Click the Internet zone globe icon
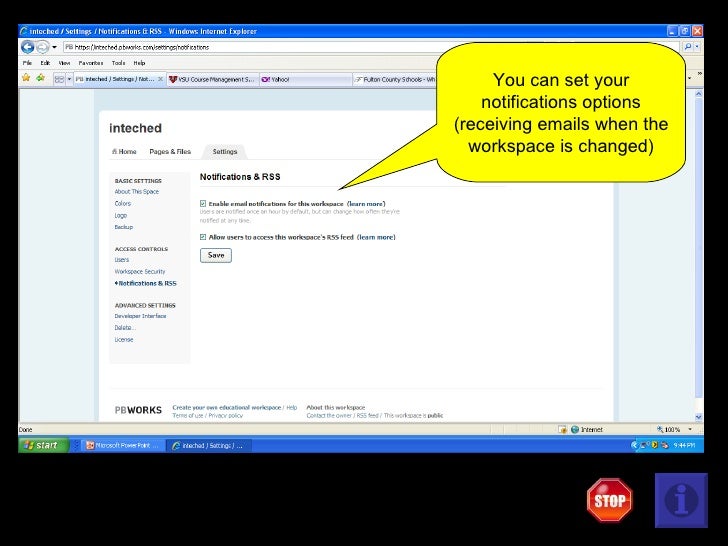728x546 pixels. (x=575, y=429)
